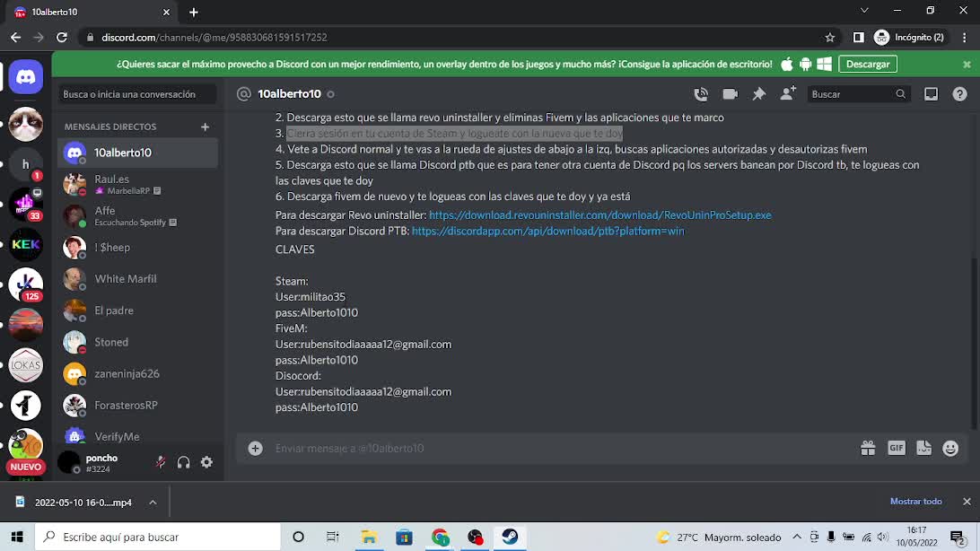Open the GIF picker
Viewport: 980px width, 551px height.
coord(897,448)
